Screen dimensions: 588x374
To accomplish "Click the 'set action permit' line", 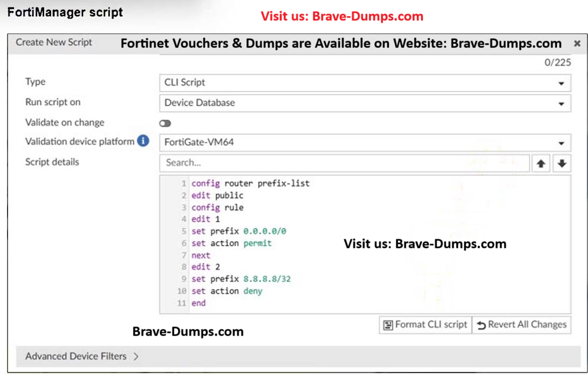I will coord(231,243).
